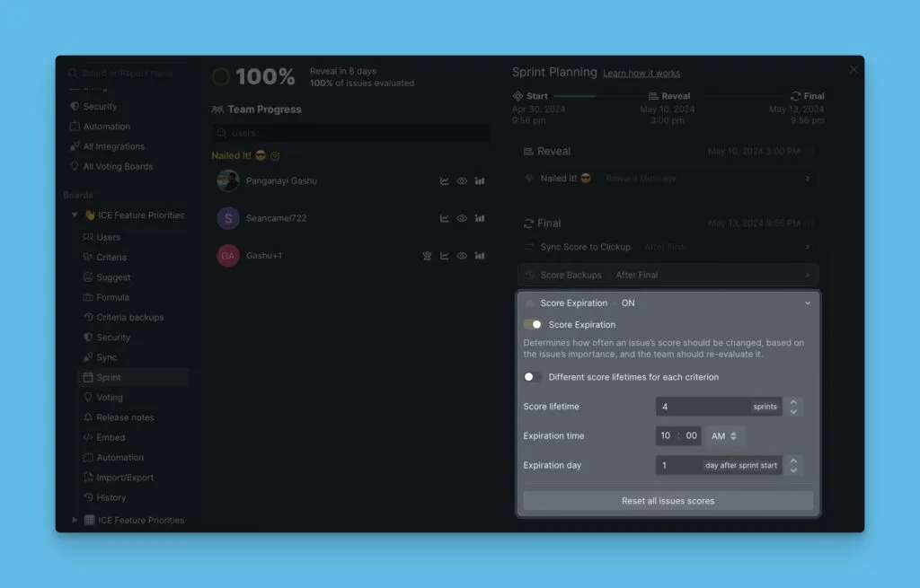Select Release notes in the sidebar
This screenshot has height=588, width=920.
[125, 417]
